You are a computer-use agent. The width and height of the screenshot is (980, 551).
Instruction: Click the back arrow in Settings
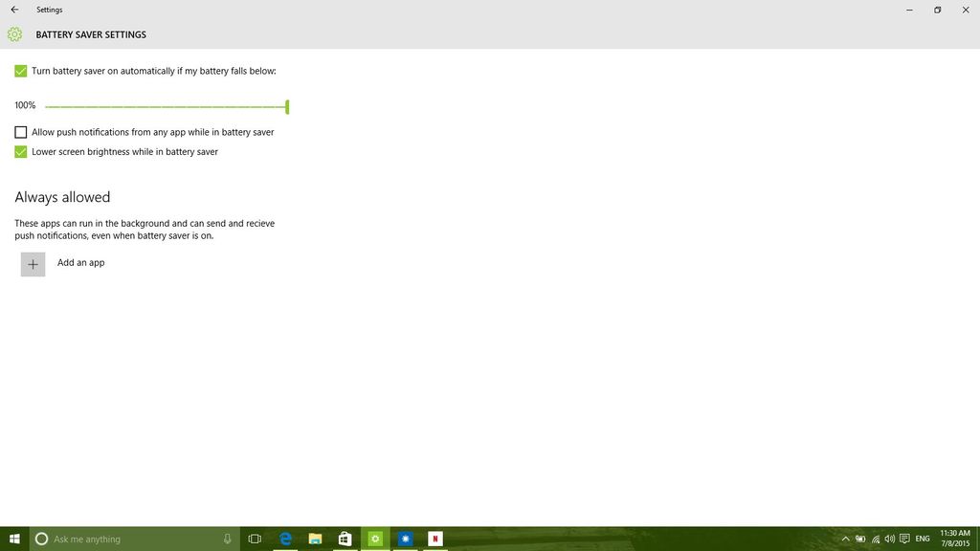click(14, 10)
